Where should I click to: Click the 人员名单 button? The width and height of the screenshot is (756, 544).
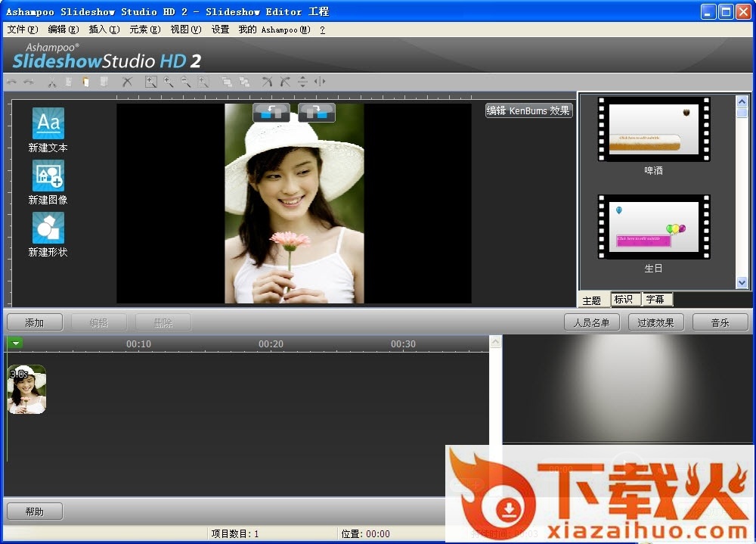(x=592, y=322)
